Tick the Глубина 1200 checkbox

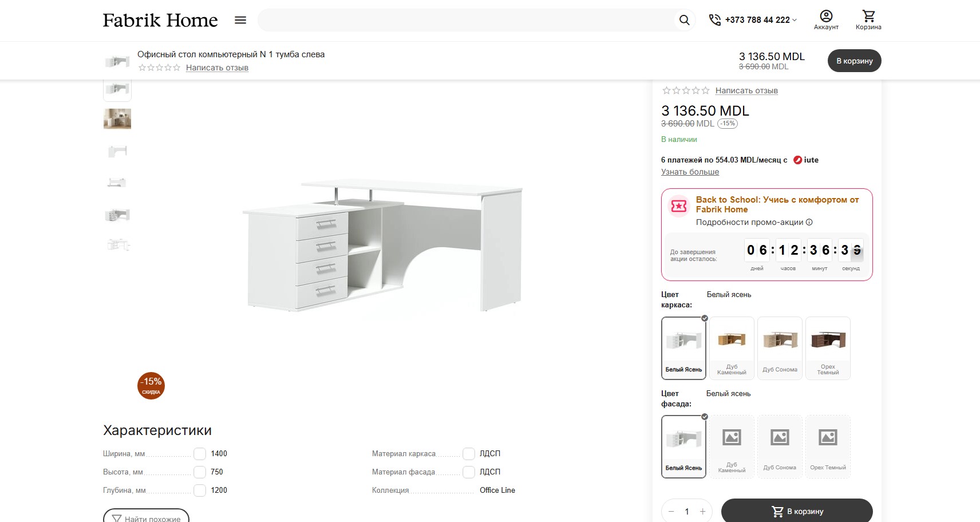point(200,491)
